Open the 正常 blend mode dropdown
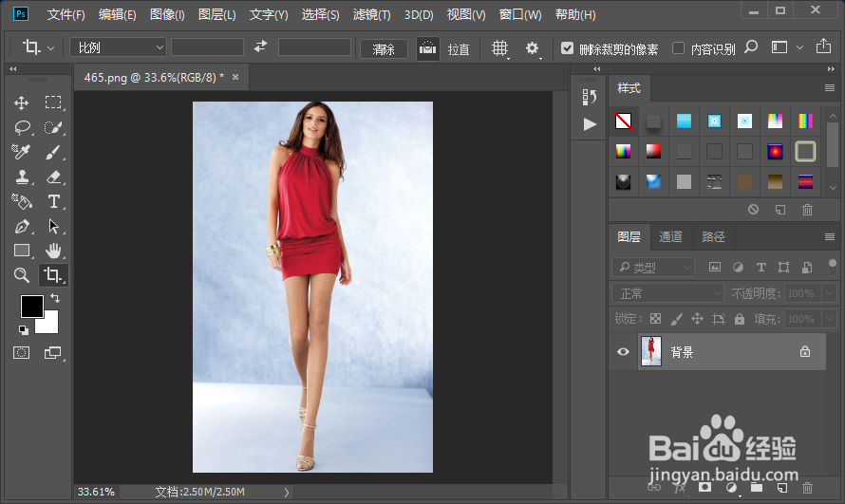Viewport: 845px width, 504px height. pos(667,293)
